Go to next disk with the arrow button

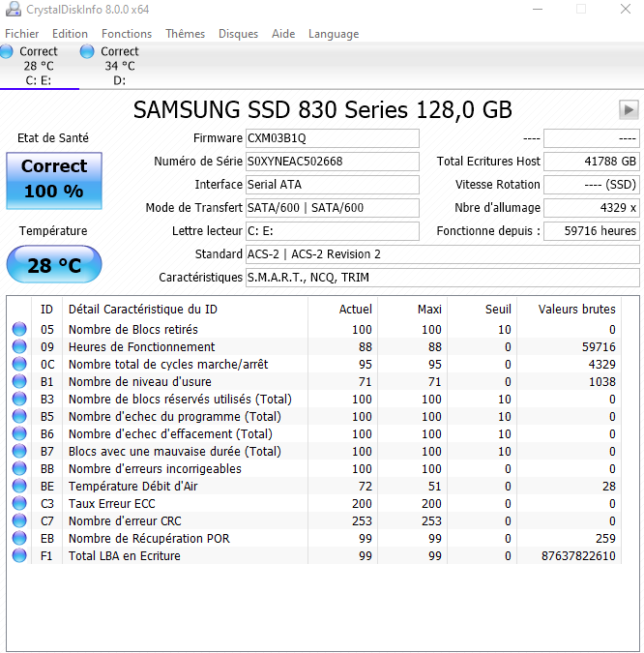pos(629,109)
